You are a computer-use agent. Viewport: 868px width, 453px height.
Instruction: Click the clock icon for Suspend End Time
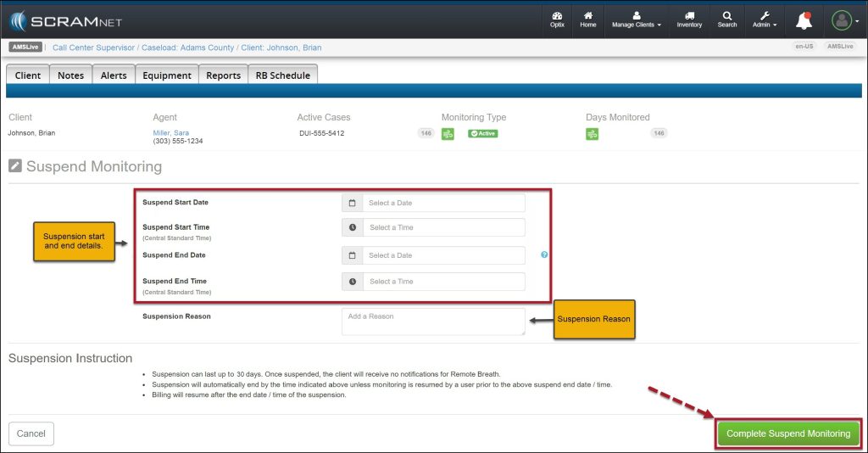pos(353,282)
